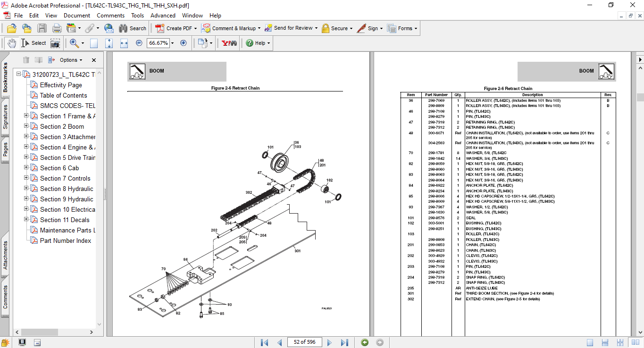This screenshot has height=348, width=644.
Task: Click the Snapshot camera tool
Action: (x=55, y=43)
